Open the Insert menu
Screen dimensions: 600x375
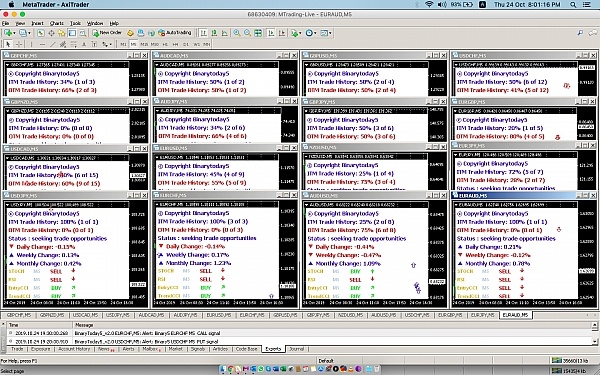pos(37,23)
